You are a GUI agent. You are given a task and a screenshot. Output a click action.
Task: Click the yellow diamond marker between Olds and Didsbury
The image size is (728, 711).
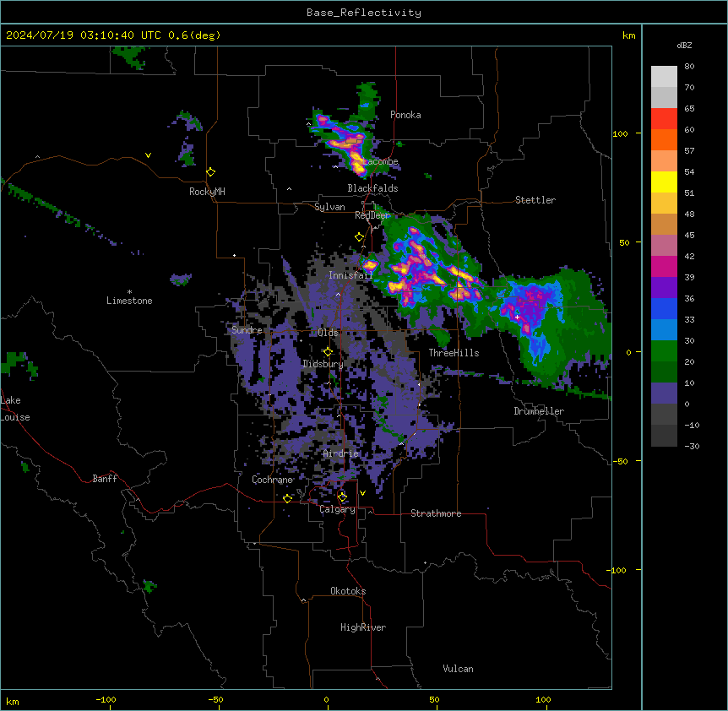point(328,352)
